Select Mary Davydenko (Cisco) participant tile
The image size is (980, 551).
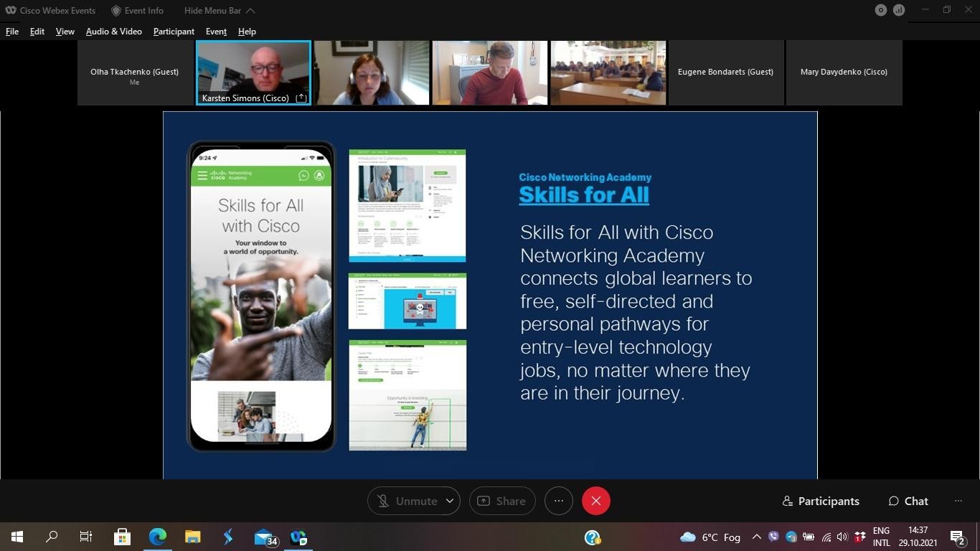pos(844,72)
